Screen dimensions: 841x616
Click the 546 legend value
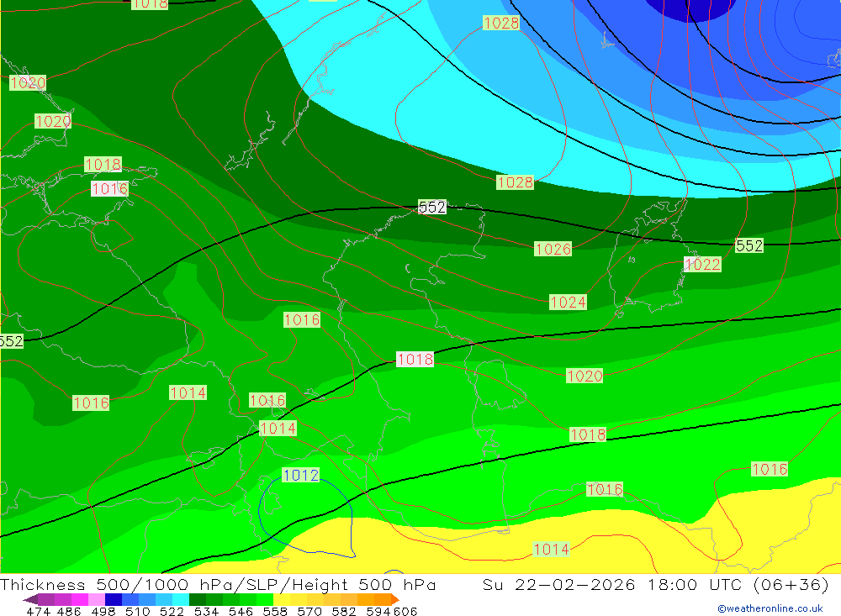[x=241, y=611]
